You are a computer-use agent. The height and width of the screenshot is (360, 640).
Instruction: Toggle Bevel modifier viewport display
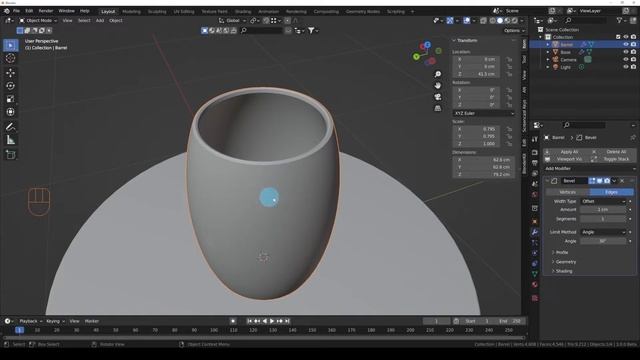tap(600, 181)
